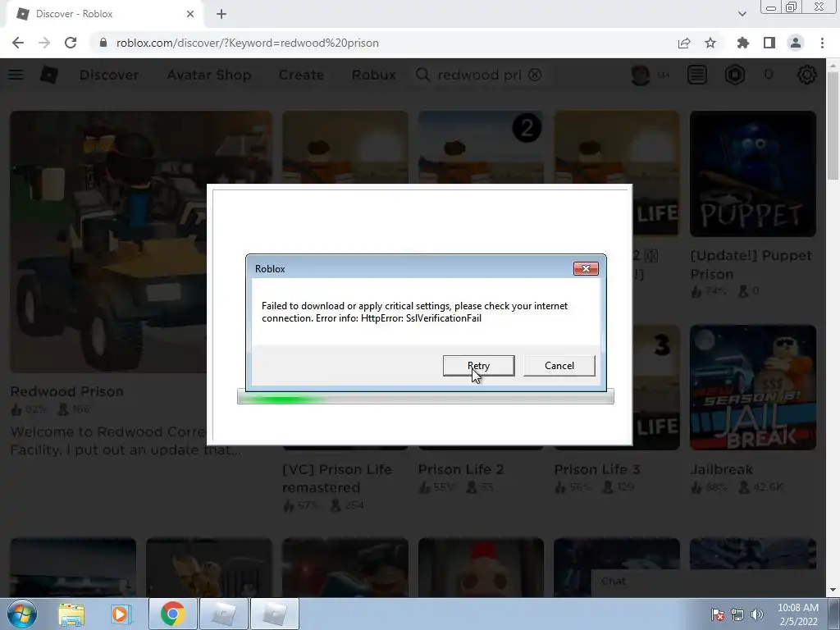The height and width of the screenshot is (630, 840).
Task: Open the Prison Life 3 title
Action: click(x=597, y=469)
